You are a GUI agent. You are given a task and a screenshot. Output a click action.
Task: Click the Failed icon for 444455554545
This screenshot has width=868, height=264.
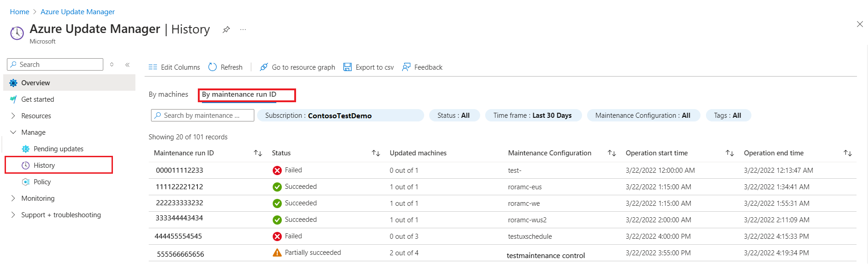pos(277,236)
